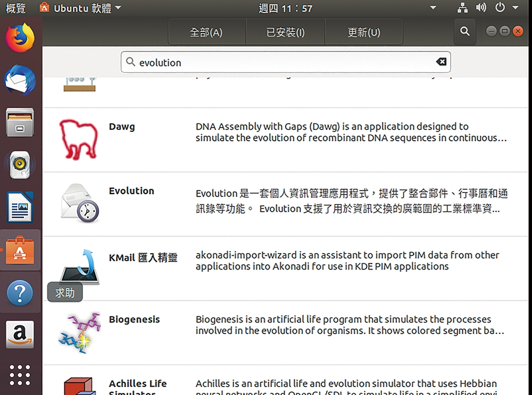
Task: Open the clock showing 週四 11:57
Action: [285, 8]
